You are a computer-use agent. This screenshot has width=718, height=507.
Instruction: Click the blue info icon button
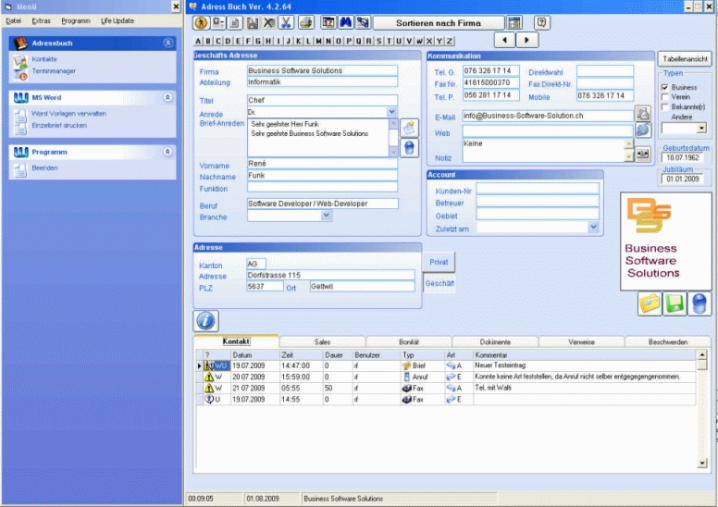point(205,320)
